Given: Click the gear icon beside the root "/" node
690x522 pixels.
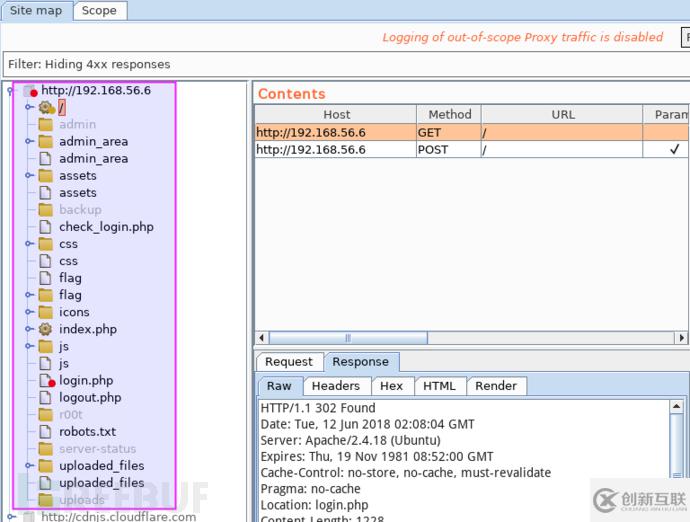Looking at the screenshot, I should (45, 107).
